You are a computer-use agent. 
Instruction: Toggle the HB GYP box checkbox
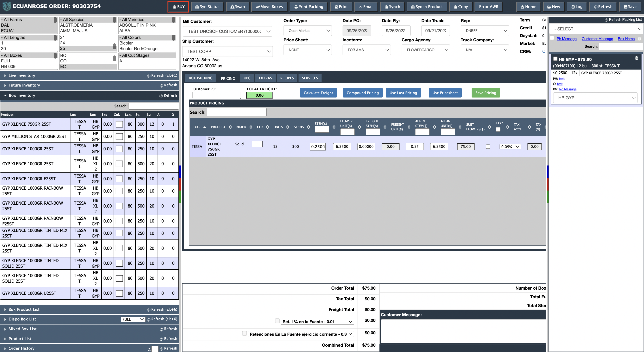[555, 59]
